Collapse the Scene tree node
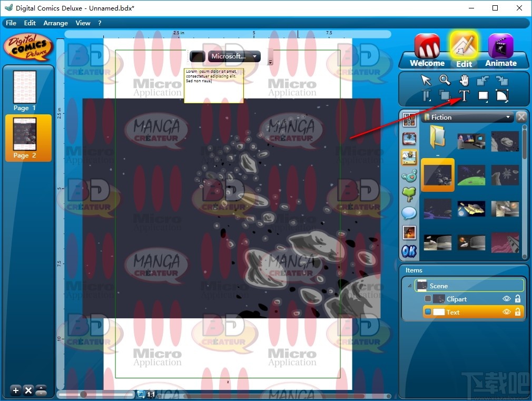Image resolution: width=532 pixels, height=401 pixels. pyautogui.click(x=410, y=286)
